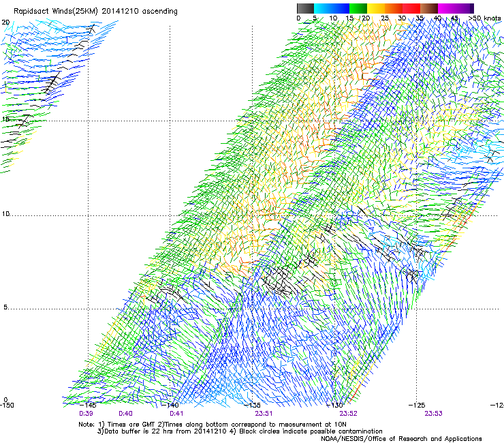The image size is (504, 443).
Task: Click the green 15-20 knots legend swatch
Action: tap(358, 8)
